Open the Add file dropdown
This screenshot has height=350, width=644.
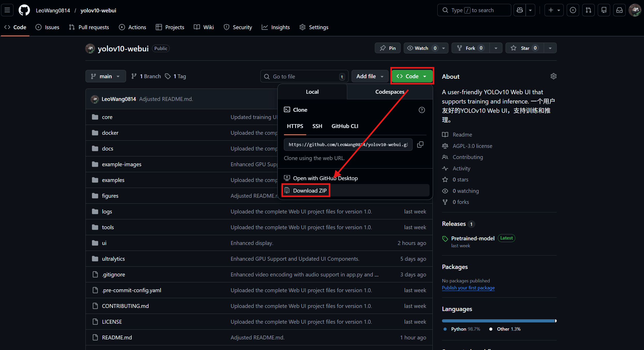[370, 76]
